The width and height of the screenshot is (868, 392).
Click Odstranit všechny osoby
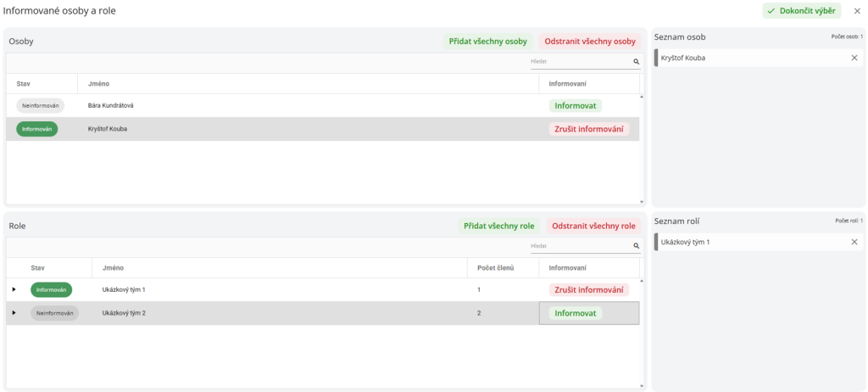(590, 42)
